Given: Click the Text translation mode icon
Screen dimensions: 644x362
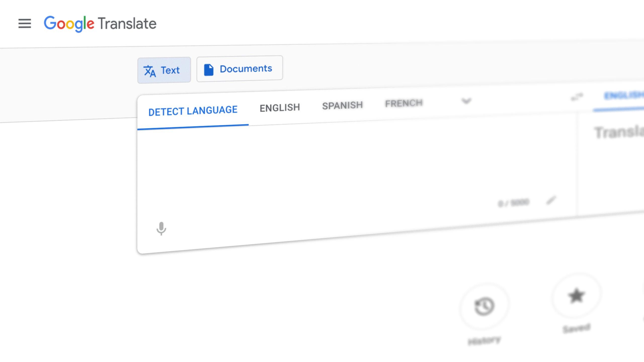Looking at the screenshot, I should 150,70.
